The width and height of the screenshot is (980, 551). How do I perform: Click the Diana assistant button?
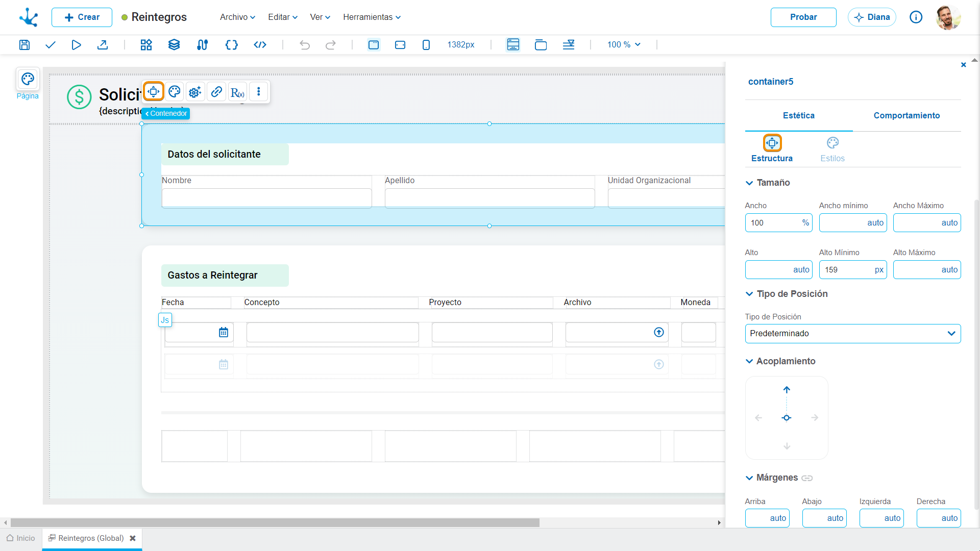[x=872, y=17]
